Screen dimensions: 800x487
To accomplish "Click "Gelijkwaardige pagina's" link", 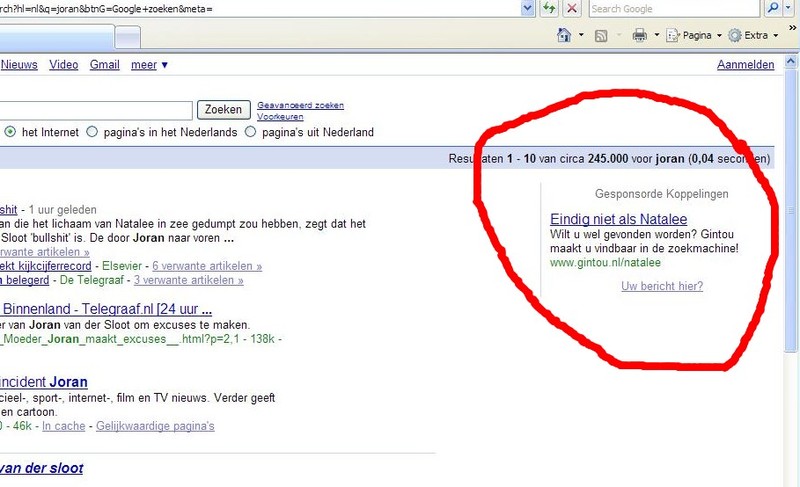I will 155,426.
